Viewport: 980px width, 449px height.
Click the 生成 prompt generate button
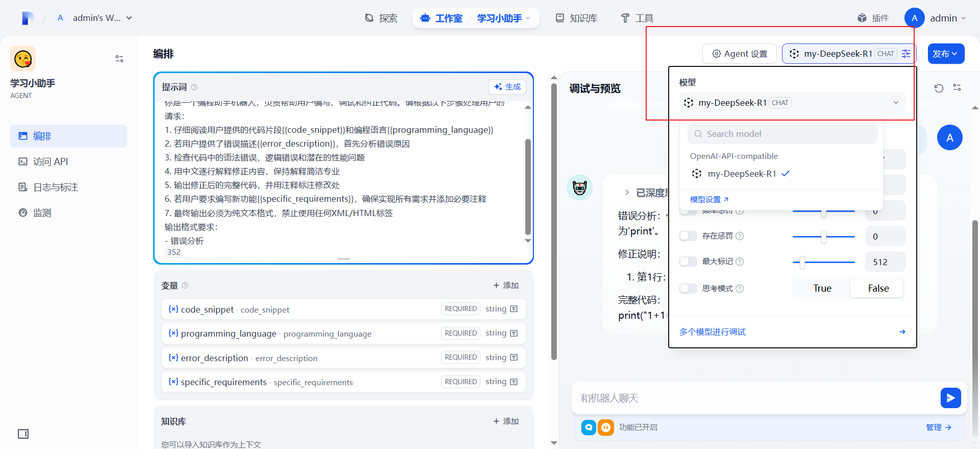(x=507, y=87)
